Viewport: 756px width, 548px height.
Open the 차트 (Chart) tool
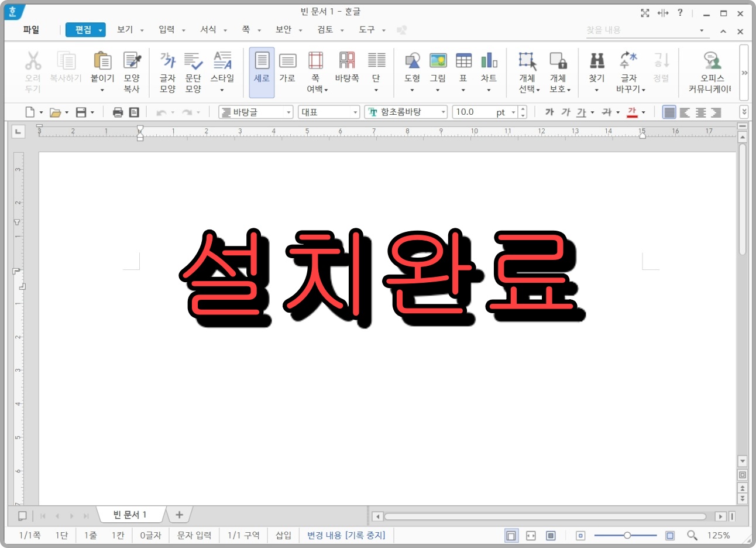pyautogui.click(x=489, y=66)
